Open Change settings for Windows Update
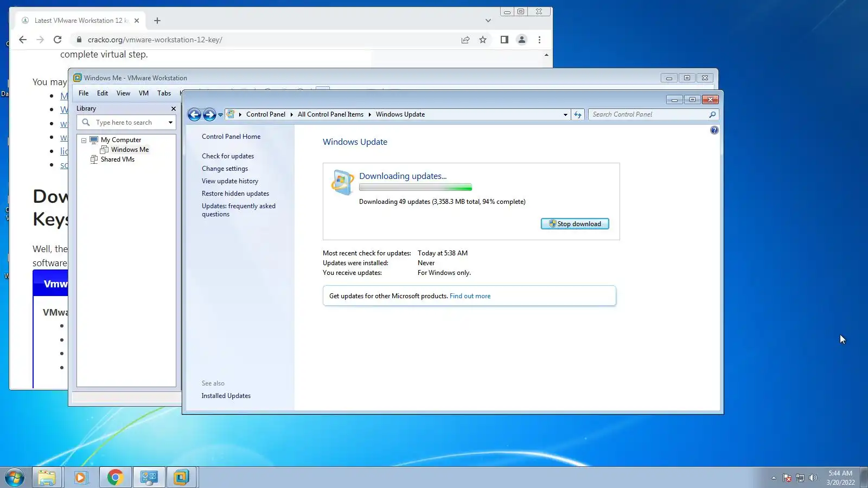 pos(225,169)
